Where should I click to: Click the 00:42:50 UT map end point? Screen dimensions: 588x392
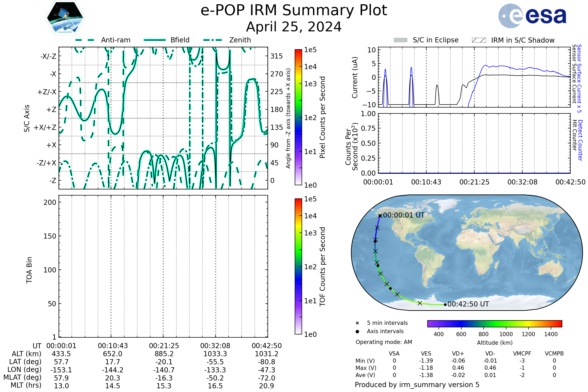445,305
